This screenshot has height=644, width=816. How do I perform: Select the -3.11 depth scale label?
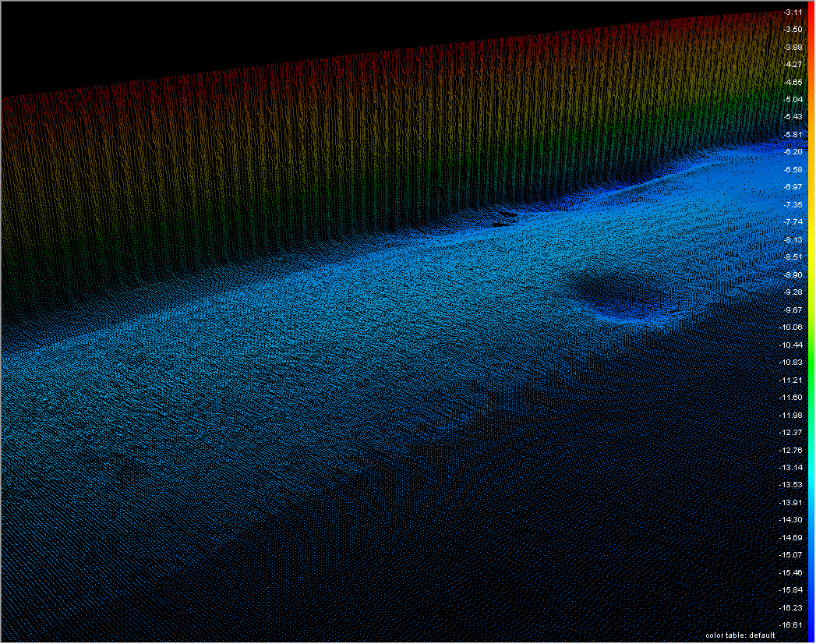tap(793, 12)
